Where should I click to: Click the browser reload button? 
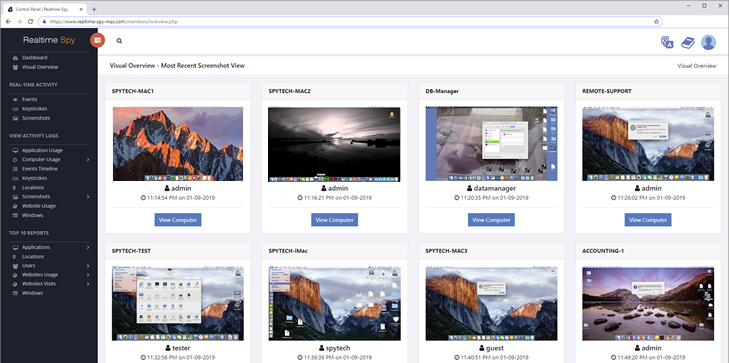pyautogui.click(x=31, y=21)
